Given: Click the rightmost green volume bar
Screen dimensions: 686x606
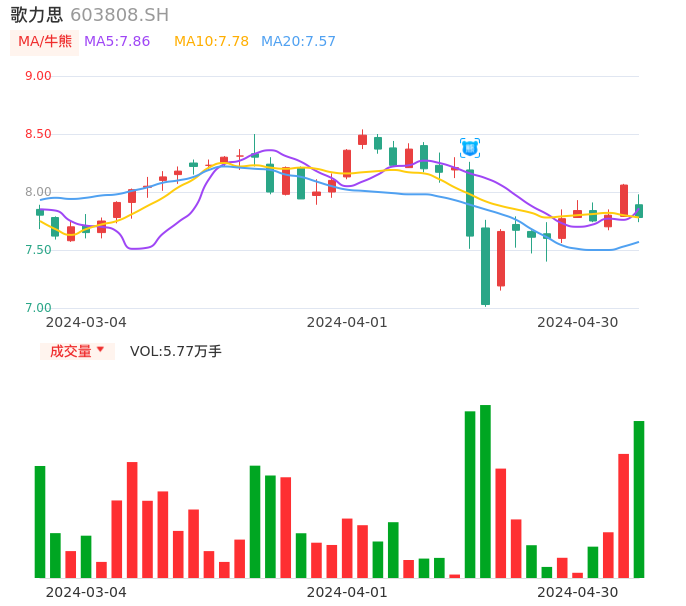Looking at the screenshot, I should [x=638, y=499].
